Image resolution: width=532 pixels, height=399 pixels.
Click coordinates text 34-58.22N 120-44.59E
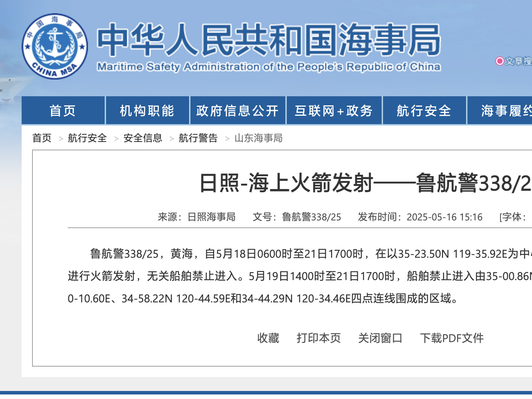click(176, 299)
